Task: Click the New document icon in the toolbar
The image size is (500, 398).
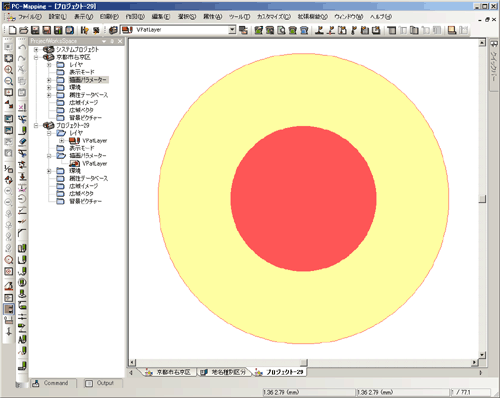Action: coord(13,30)
